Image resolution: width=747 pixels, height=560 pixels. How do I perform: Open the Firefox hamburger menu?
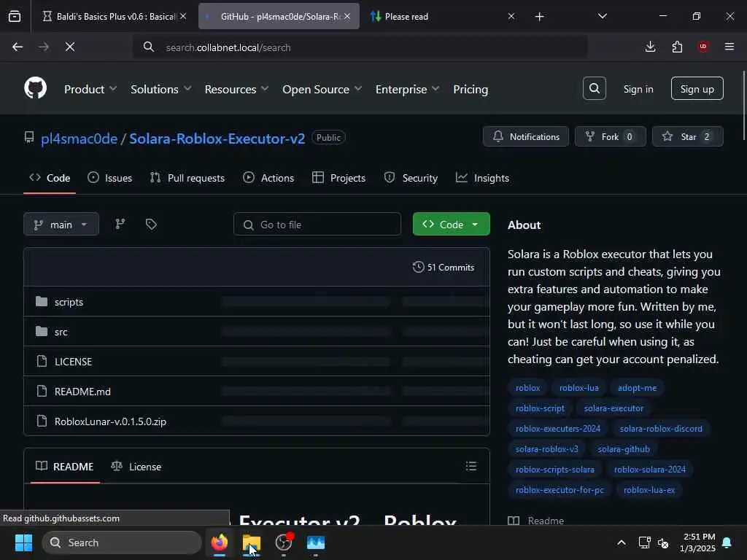pyautogui.click(x=729, y=47)
